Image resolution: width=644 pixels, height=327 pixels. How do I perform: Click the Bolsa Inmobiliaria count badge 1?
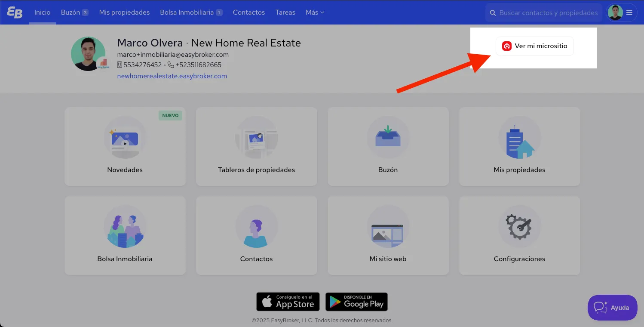(219, 13)
